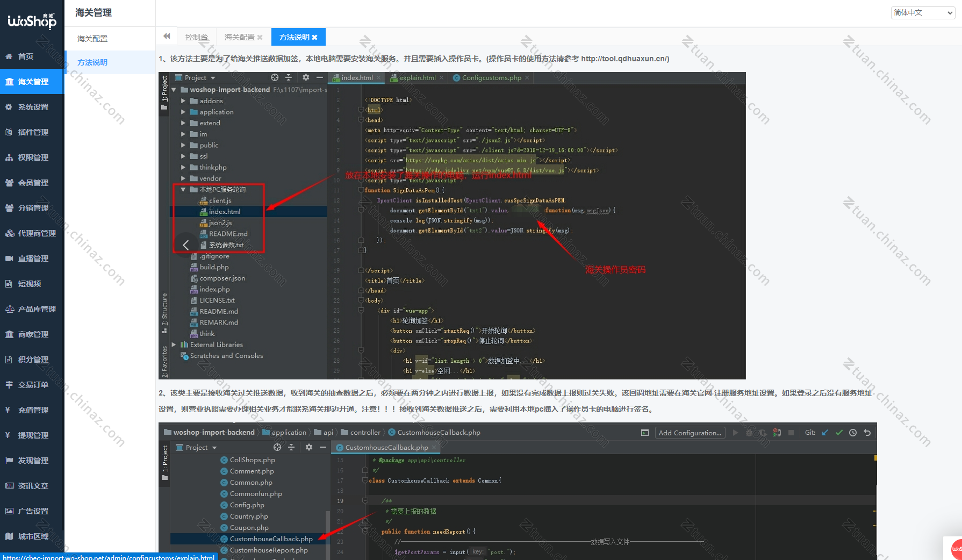Open 会员管理 users icon
Viewport: 962px width, 560px height.
pyautogui.click(x=9, y=183)
